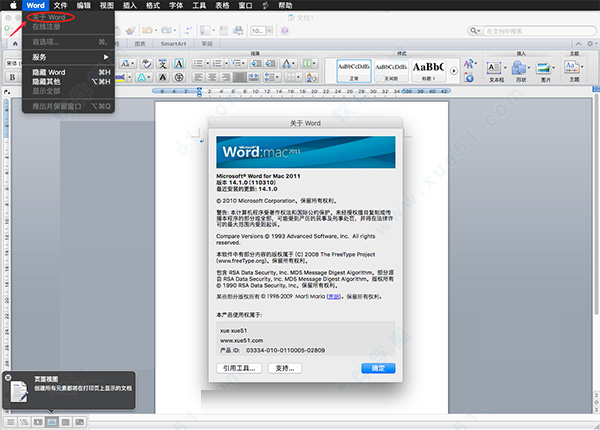Select the SmartArt ribbon tab

(x=173, y=44)
